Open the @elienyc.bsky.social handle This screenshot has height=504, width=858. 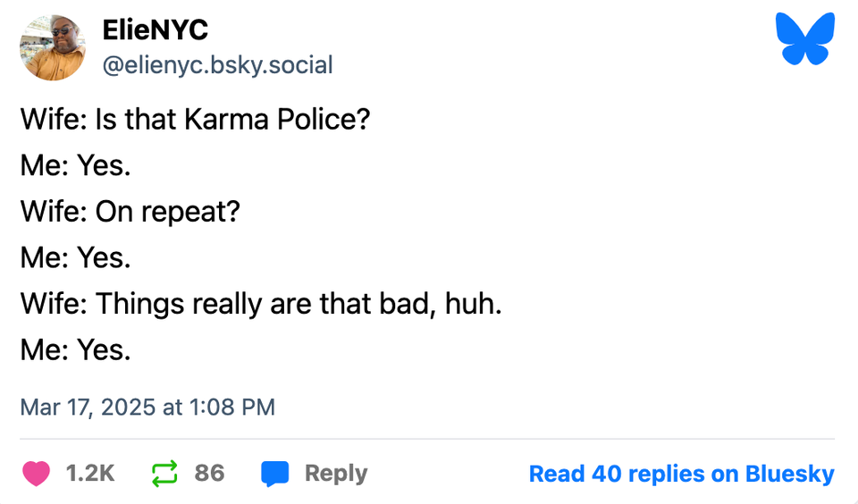point(218,64)
